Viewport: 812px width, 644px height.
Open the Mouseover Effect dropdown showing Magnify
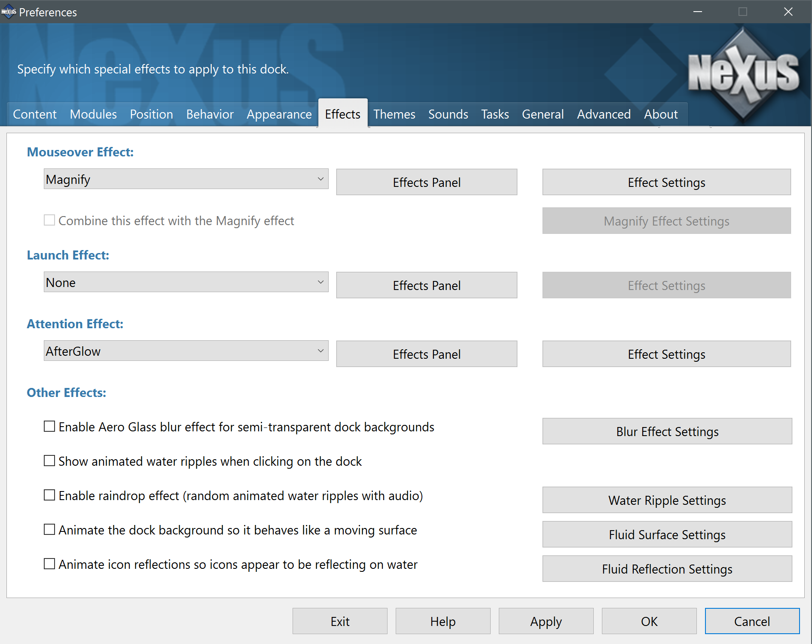click(x=186, y=179)
